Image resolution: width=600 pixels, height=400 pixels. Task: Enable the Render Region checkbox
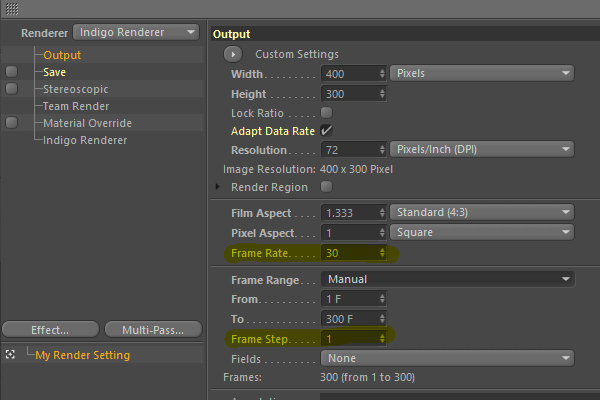click(327, 187)
